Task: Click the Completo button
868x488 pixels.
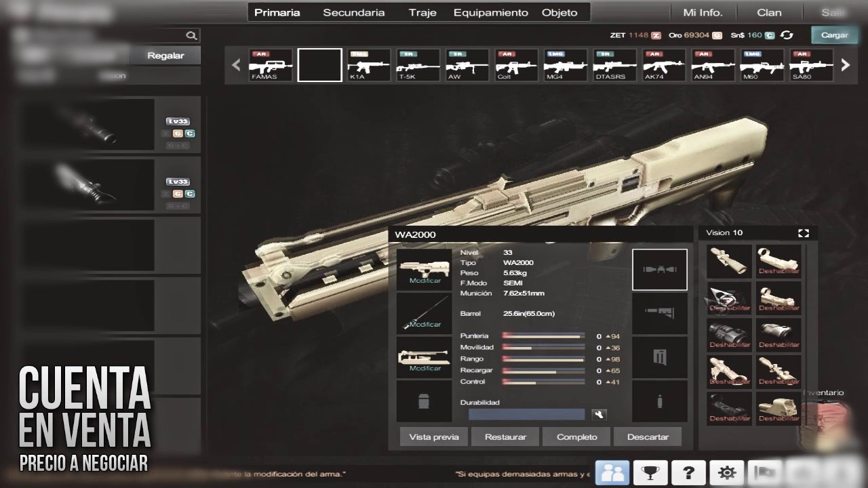Action: pyautogui.click(x=576, y=437)
